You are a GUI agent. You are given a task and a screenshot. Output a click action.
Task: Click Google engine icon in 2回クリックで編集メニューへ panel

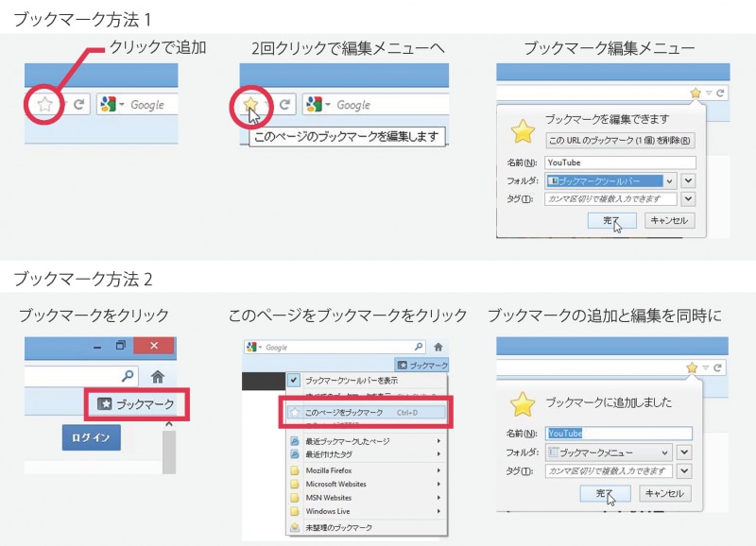(315, 104)
